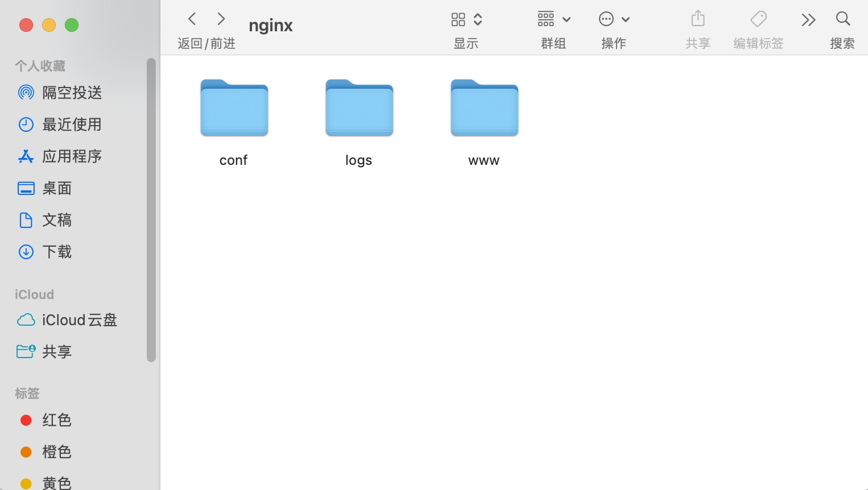Click the iCloud section header
The image size is (868, 490).
pyautogui.click(x=34, y=294)
